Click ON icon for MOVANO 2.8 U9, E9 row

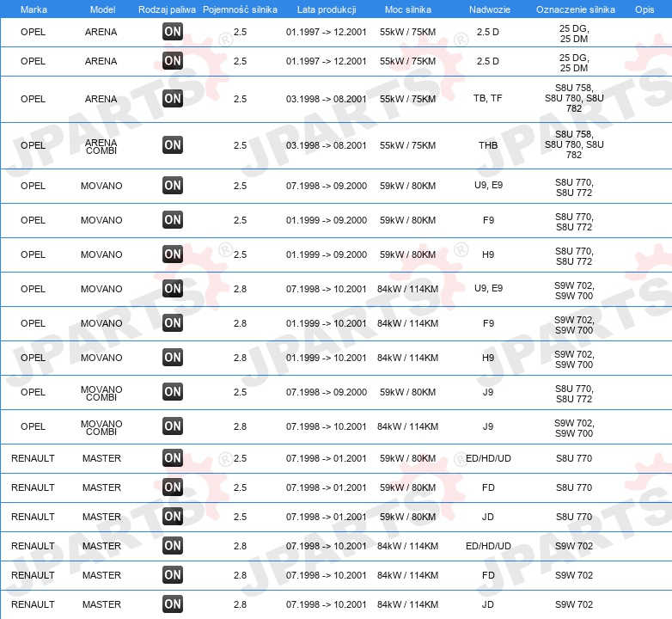point(173,289)
